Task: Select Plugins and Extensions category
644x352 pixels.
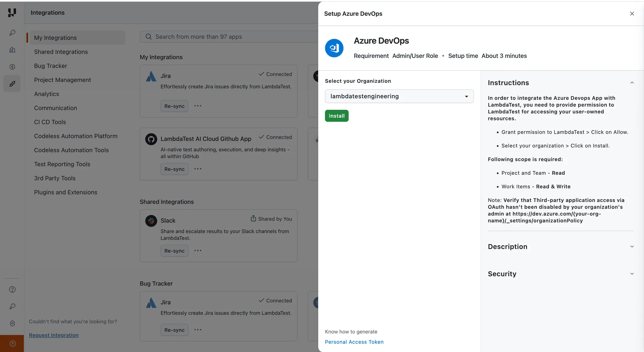Action: coord(66,192)
